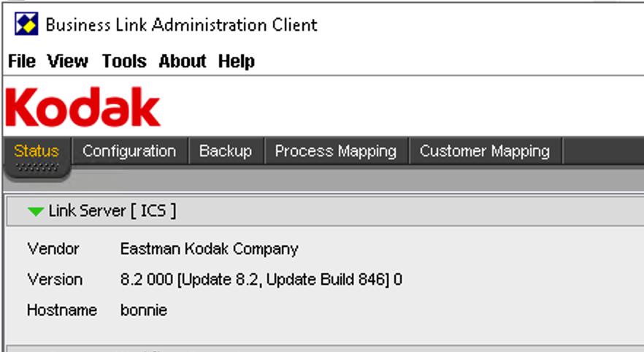The image size is (644, 352).
Task: Switch to the Status tab
Action: [37, 151]
